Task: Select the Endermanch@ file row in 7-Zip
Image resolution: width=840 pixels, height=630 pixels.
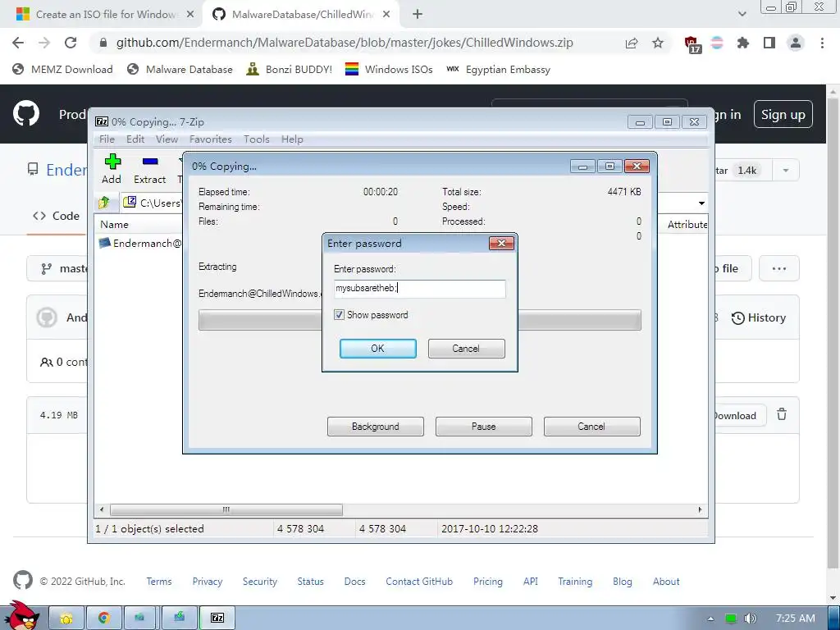Action: (140, 243)
